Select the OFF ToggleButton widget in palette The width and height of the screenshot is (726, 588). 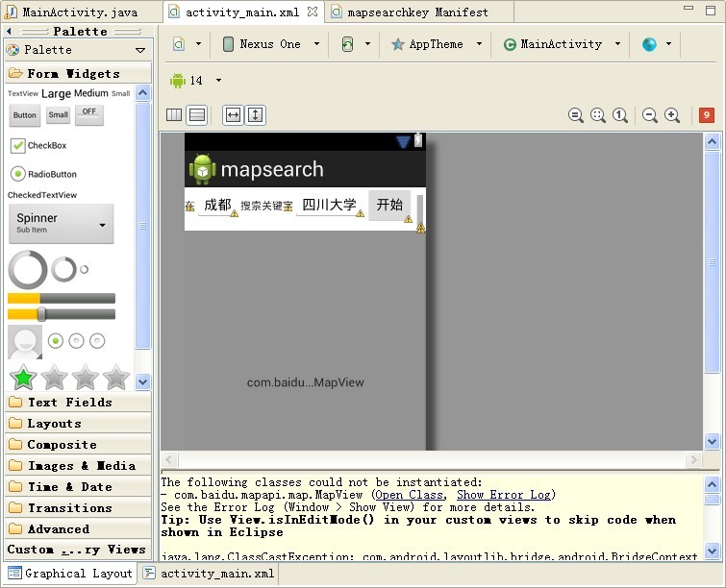pyautogui.click(x=89, y=114)
